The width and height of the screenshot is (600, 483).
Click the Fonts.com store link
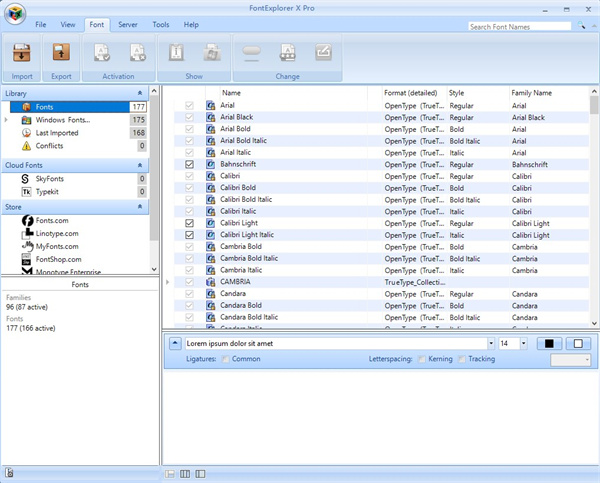51,220
